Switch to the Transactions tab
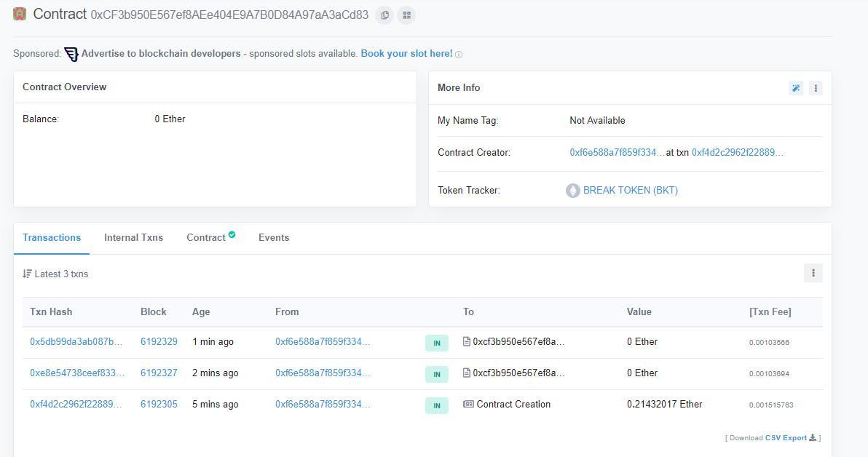This screenshot has width=868, height=457. click(52, 238)
